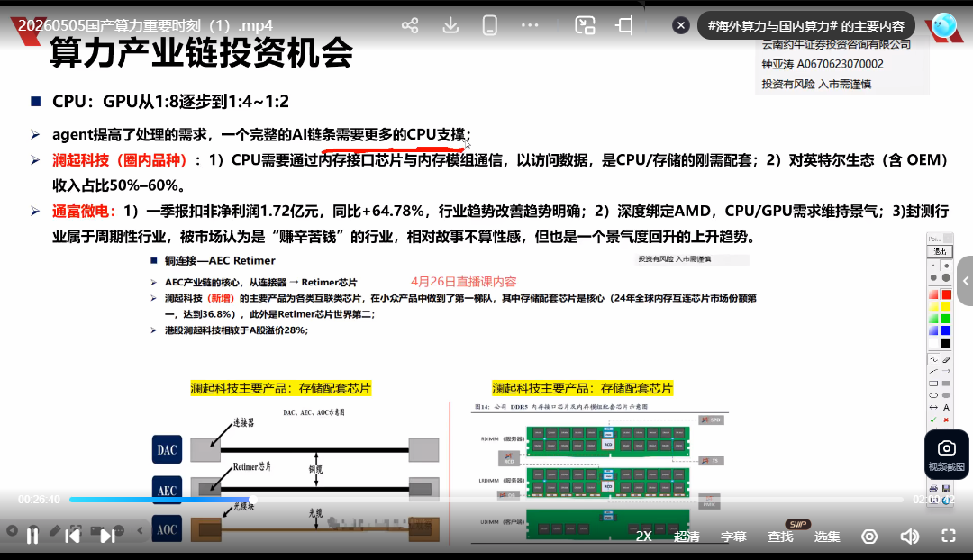Open the 海外算力与国内算力 summary pill
This screenshot has width=973, height=560.
(x=806, y=26)
